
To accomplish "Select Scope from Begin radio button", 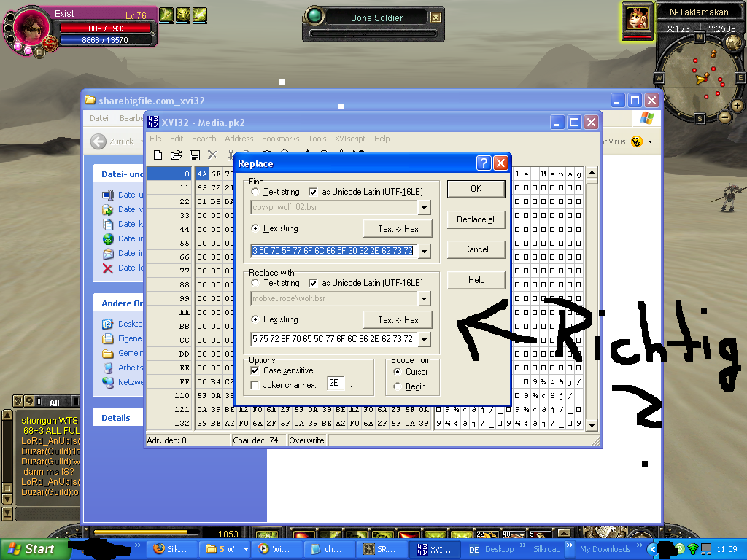I will 398,386.
